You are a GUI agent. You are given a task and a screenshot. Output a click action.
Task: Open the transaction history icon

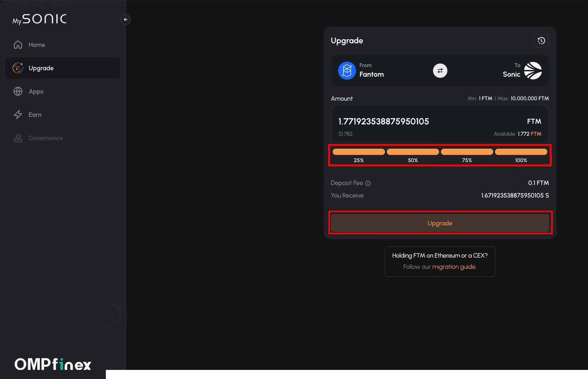point(541,41)
